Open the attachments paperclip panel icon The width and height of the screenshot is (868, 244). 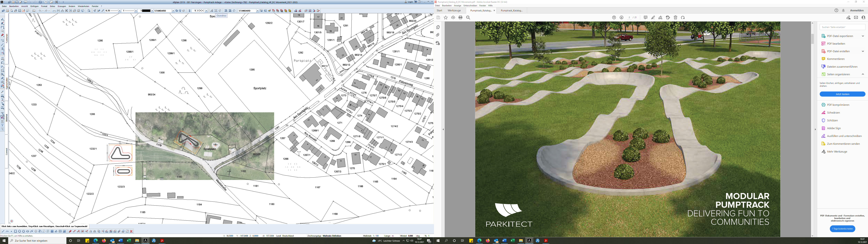click(438, 35)
